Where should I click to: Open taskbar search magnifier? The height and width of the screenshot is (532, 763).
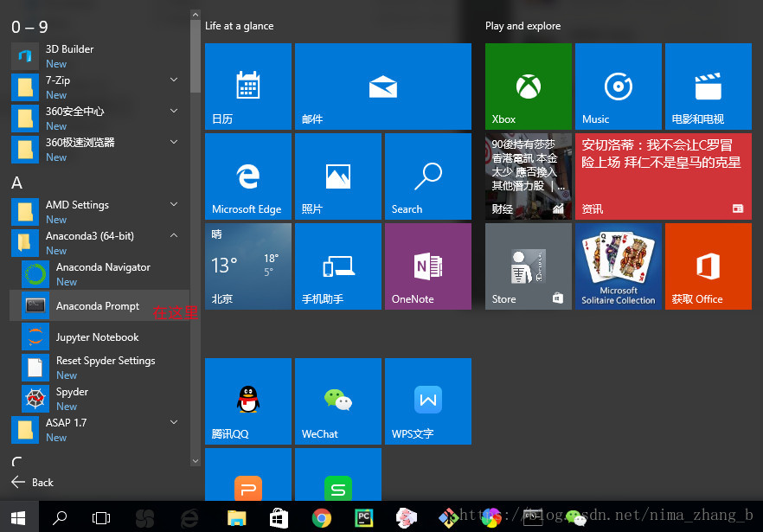(x=60, y=518)
